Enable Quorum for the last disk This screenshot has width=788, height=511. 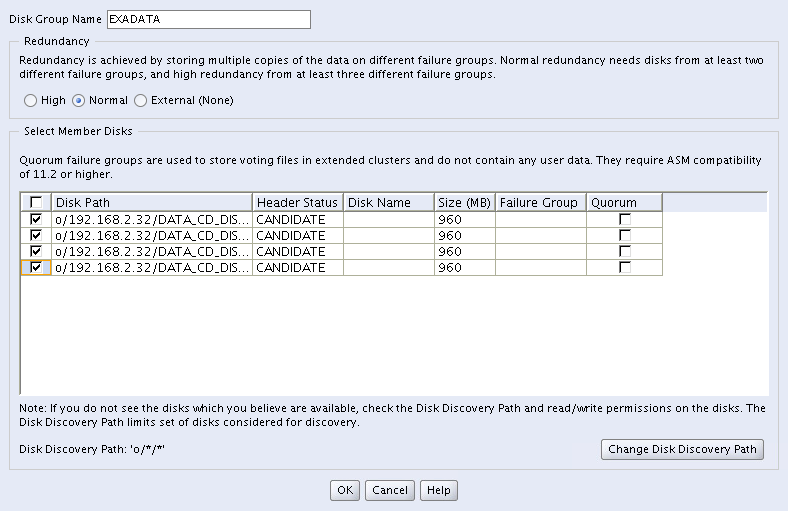[625, 267]
